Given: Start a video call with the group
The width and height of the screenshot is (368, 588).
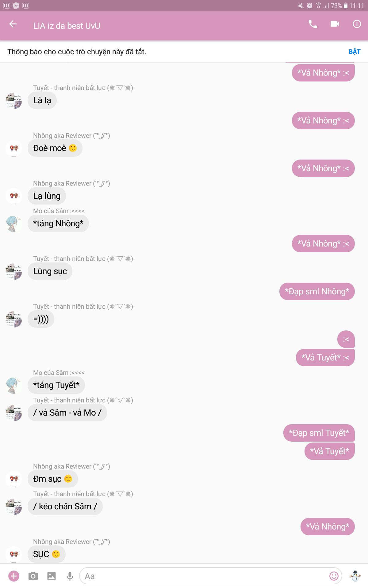Looking at the screenshot, I should (335, 24).
